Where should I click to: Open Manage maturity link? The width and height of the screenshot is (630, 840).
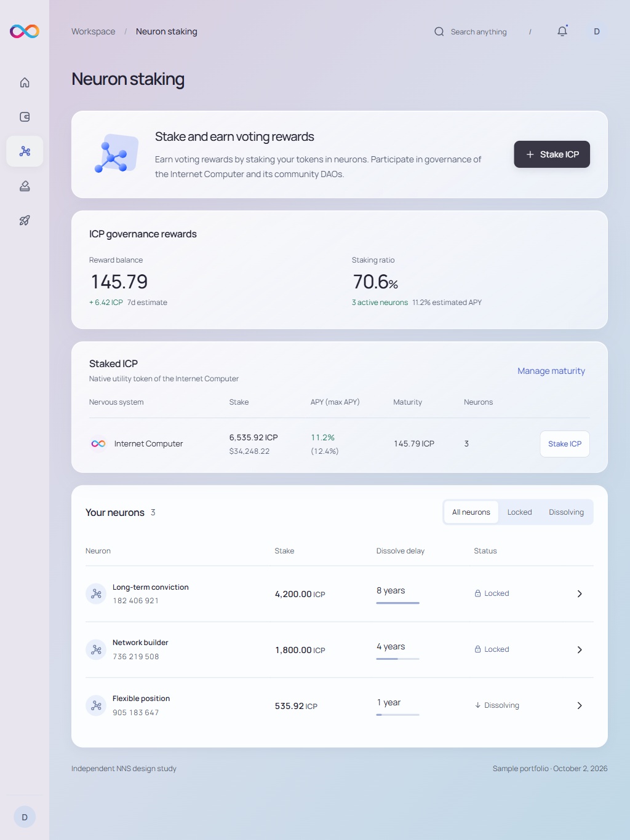pos(551,371)
